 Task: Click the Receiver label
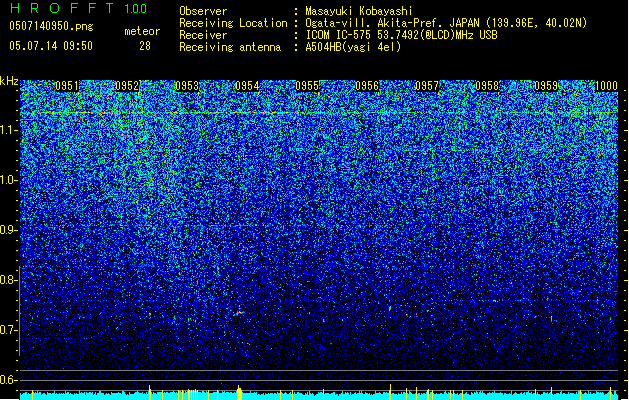pos(203,35)
